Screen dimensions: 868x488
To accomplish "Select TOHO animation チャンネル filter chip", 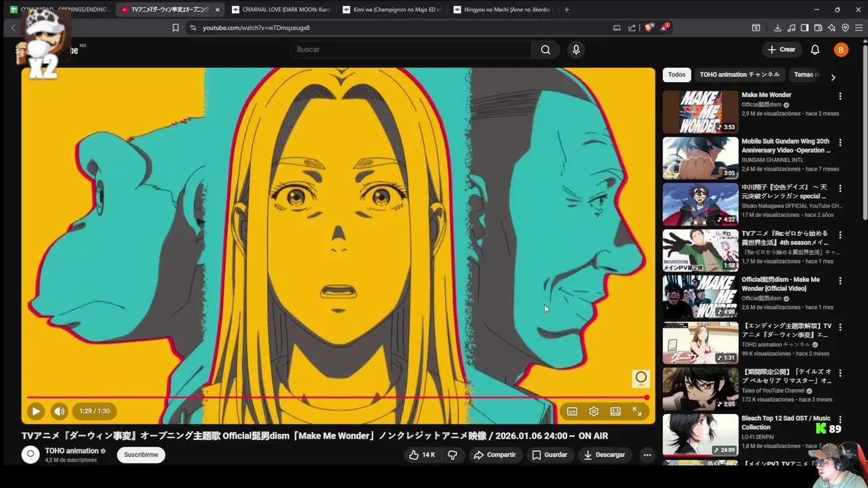I will pos(740,75).
